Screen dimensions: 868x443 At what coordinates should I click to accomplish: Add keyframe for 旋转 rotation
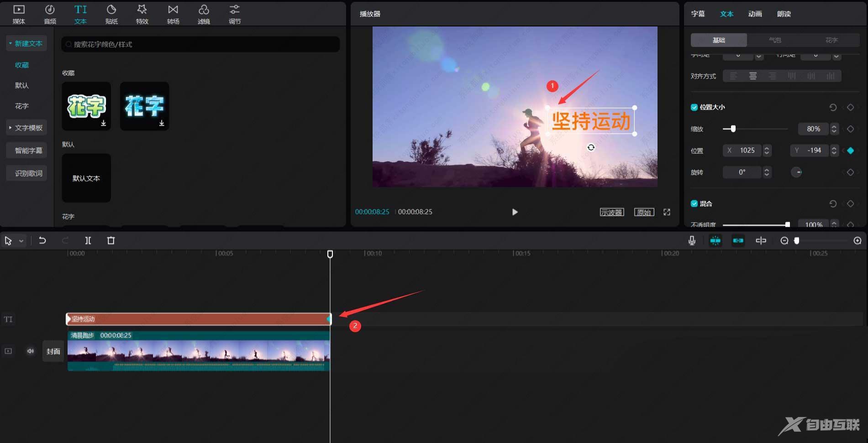click(850, 172)
